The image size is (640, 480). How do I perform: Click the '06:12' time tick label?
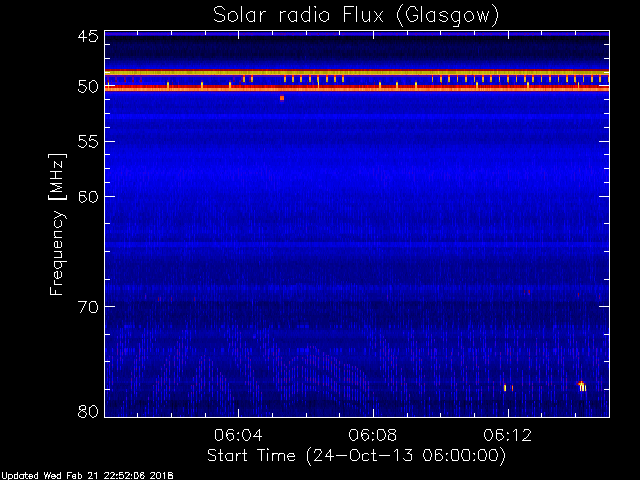pos(507,435)
